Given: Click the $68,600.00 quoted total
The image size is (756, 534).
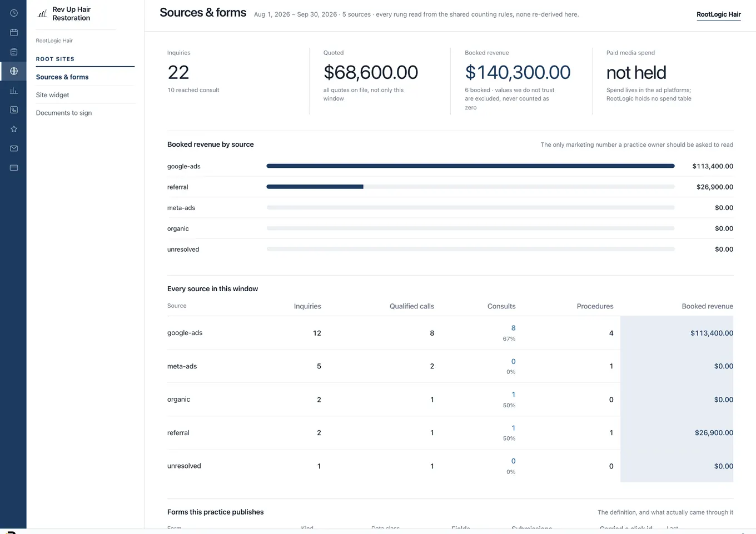Looking at the screenshot, I should click(371, 72).
